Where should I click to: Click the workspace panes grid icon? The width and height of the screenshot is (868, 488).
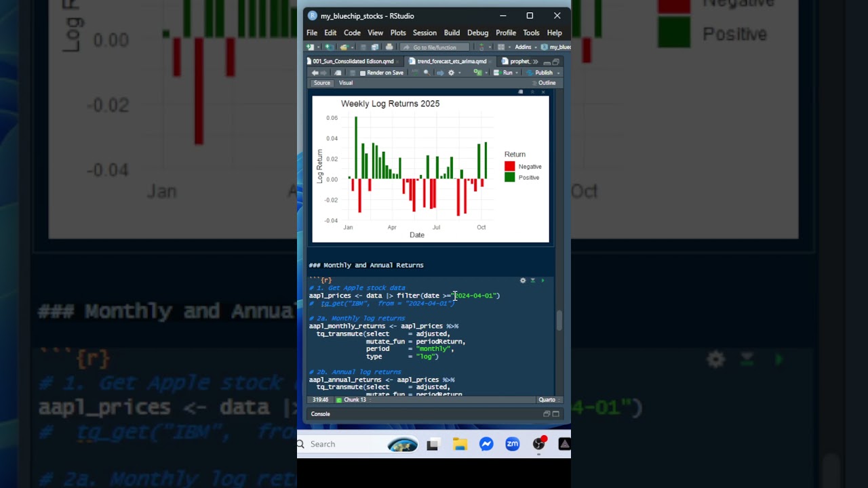pyautogui.click(x=501, y=47)
